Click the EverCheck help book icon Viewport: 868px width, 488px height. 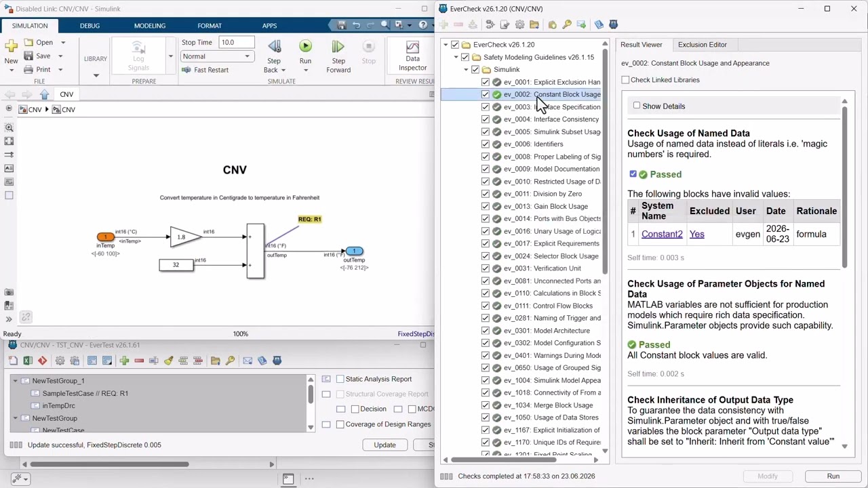pos(599,24)
